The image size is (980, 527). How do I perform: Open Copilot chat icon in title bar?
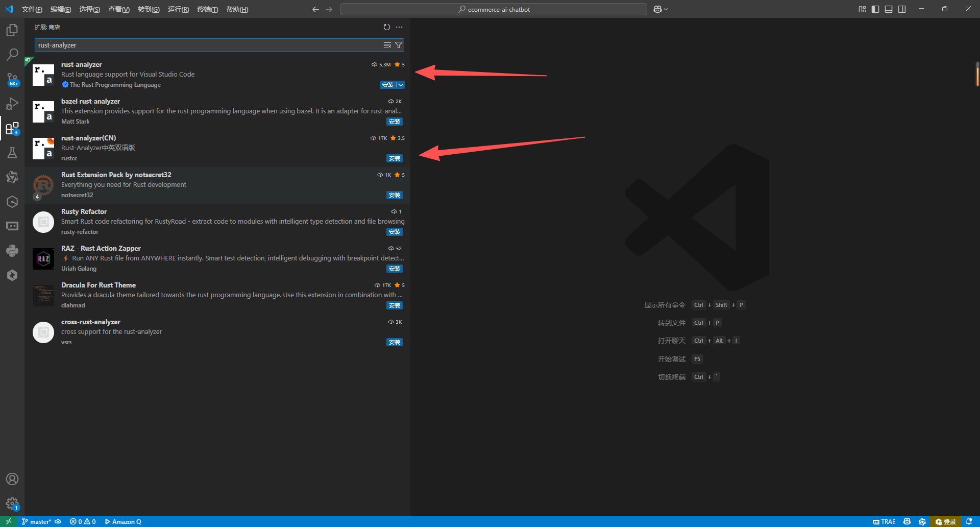pos(657,9)
